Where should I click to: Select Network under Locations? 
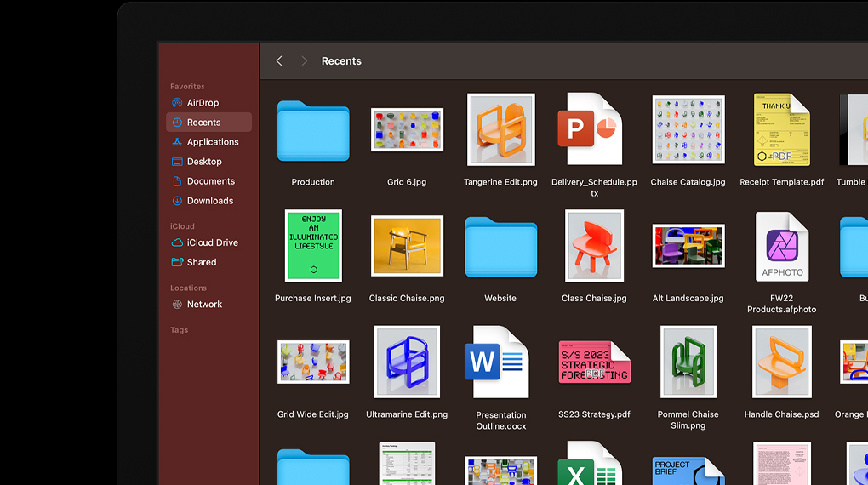[x=204, y=304]
